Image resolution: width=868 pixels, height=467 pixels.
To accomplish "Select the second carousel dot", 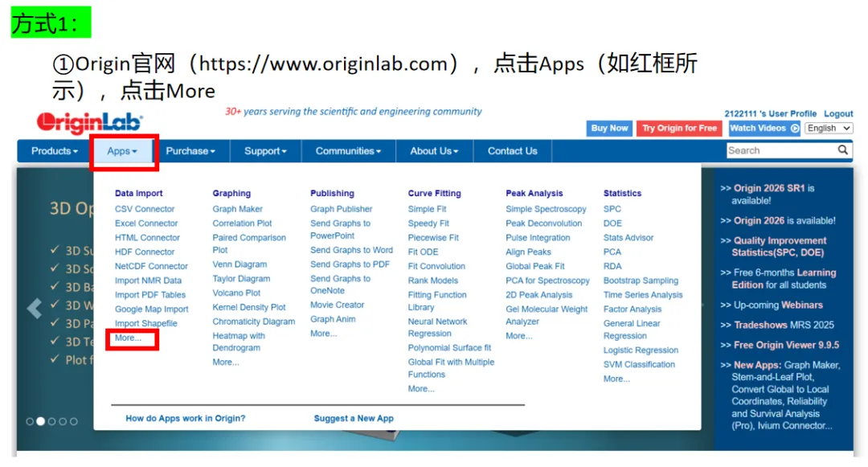I will 40,421.
